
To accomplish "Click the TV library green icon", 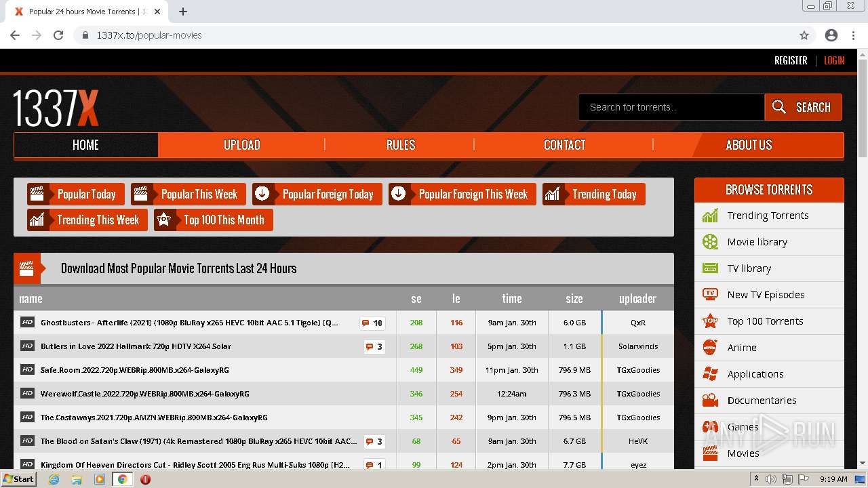I will (x=710, y=268).
